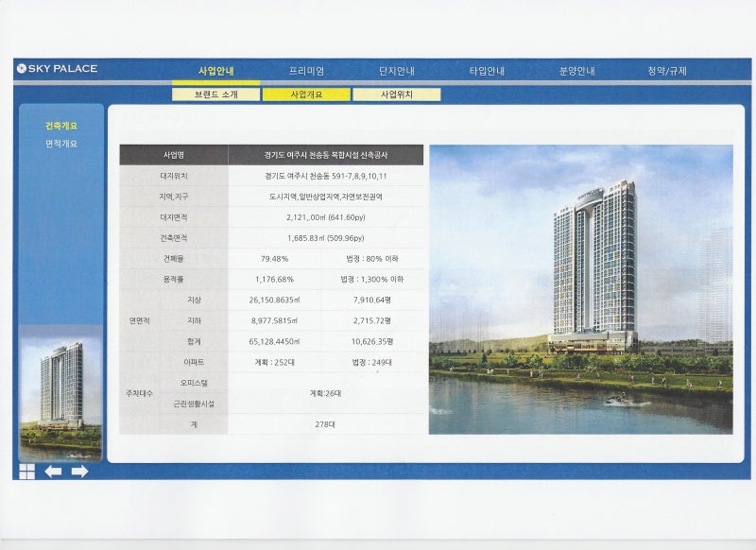Click the 근린생활시설 sub-row label
This screenshot has height=550, width=756.
pos(194,404)
